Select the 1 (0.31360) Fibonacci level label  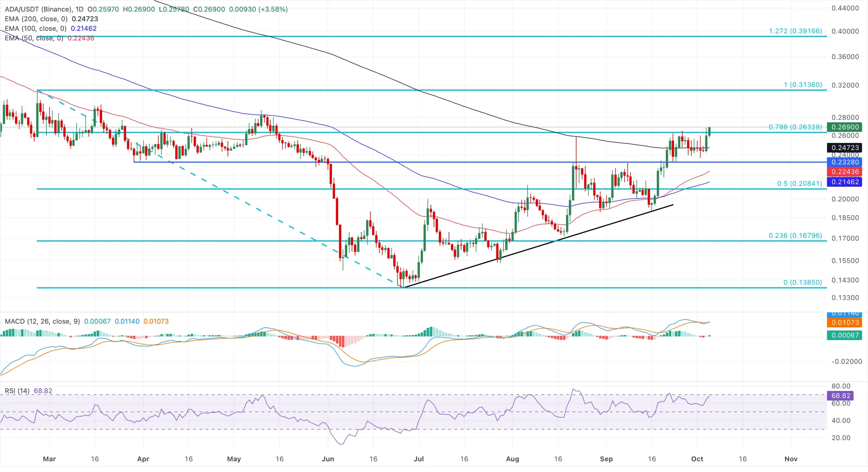point(803,85)
